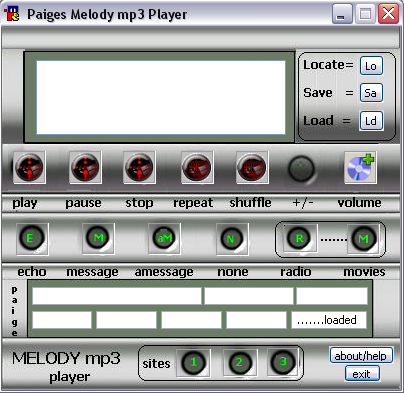The width and height of the screenshot is (404, 393).
Task: Select the message M round button
Action: pos(98,239)
